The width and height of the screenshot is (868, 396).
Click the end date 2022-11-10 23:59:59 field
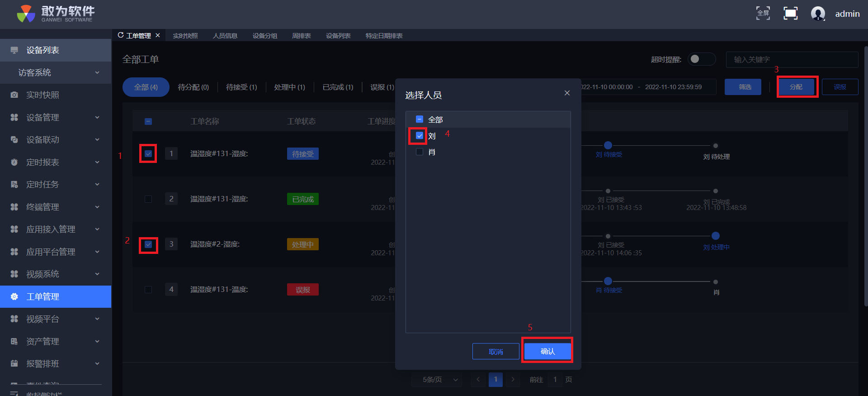[674, 87]
